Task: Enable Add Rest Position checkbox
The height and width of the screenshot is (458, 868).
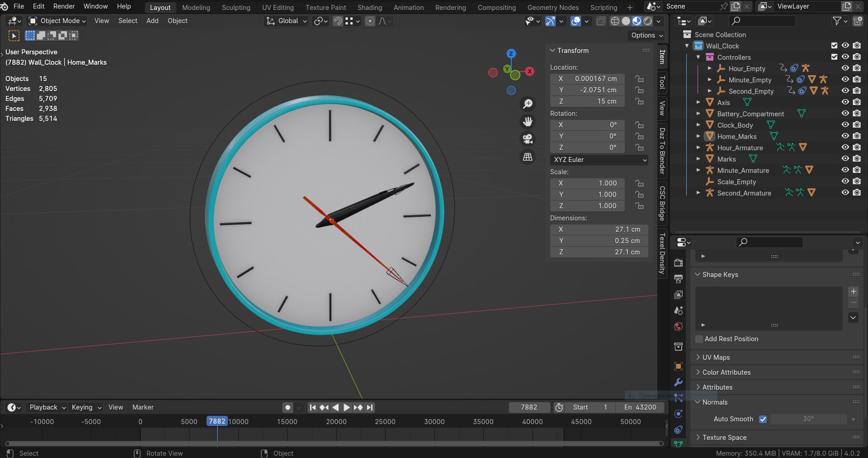Action: pos(699,339)
